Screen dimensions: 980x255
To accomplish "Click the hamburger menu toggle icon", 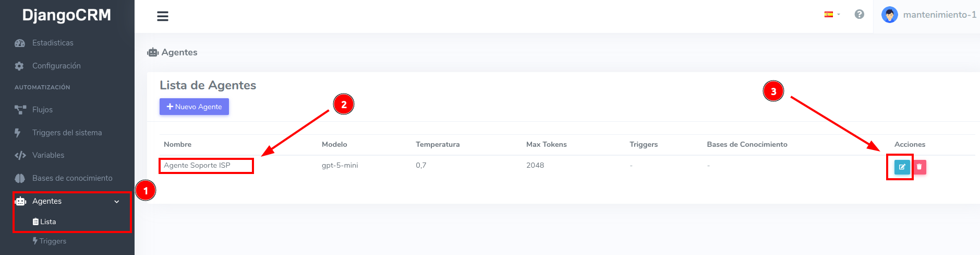I will point(163,16).
